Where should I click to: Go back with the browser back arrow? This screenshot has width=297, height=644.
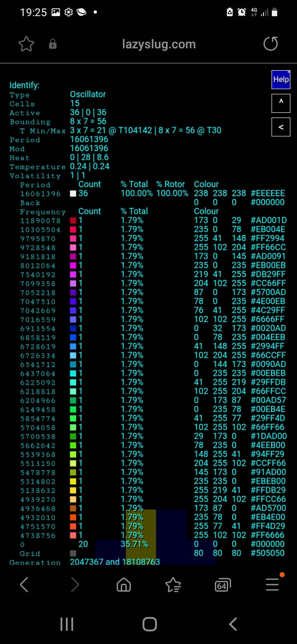coord(24,585)
